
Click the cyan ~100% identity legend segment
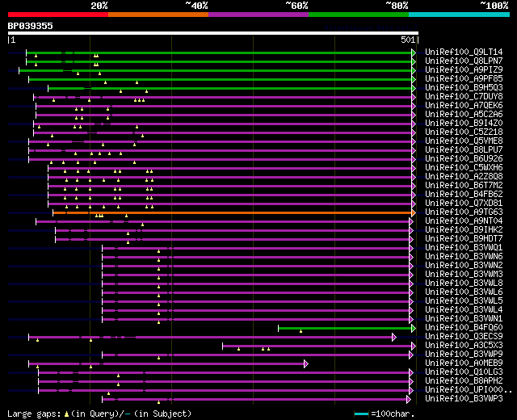coord(459,15)
